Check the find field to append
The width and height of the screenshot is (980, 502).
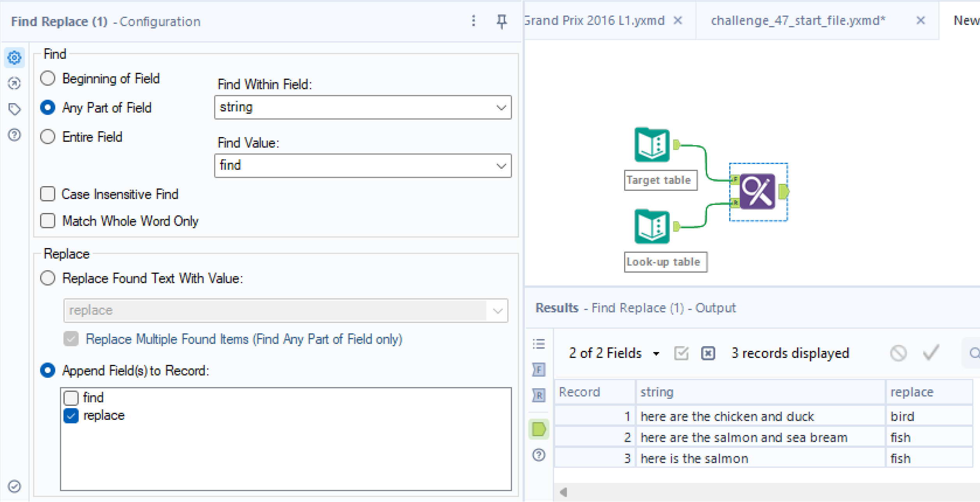(71, 398)
